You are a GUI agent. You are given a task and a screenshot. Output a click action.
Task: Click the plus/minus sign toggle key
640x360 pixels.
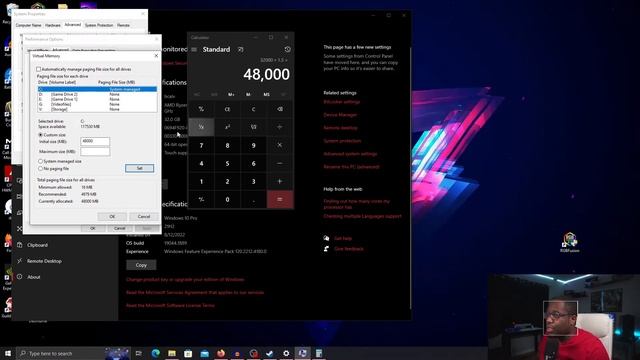point(201,199)
